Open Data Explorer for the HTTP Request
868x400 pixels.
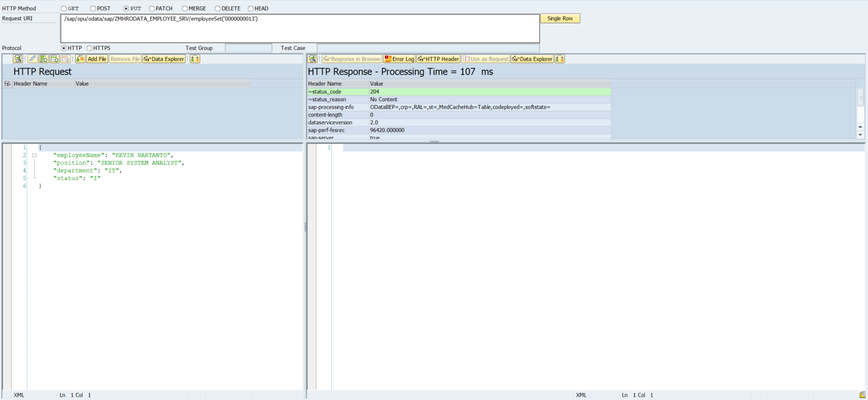164,59
